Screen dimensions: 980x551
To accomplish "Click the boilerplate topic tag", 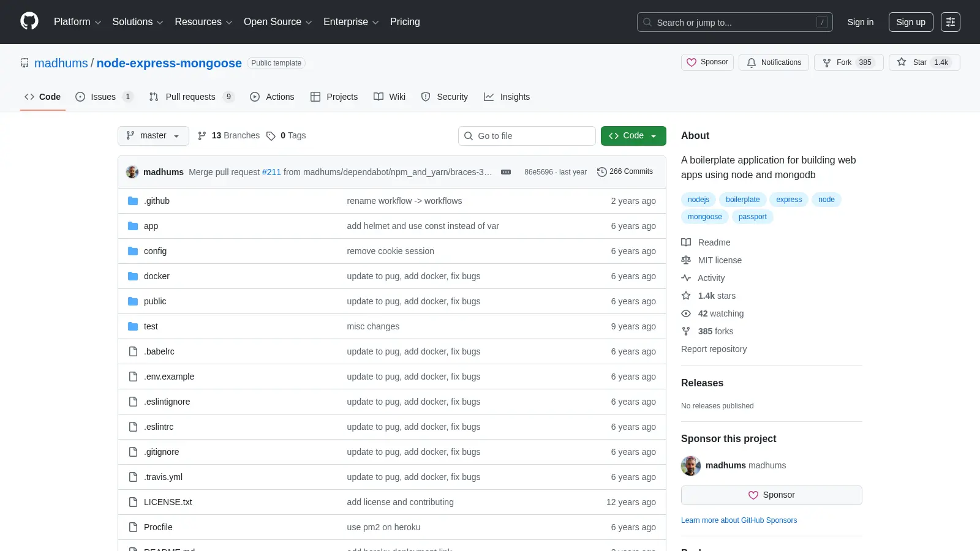I will click(742, 200).
